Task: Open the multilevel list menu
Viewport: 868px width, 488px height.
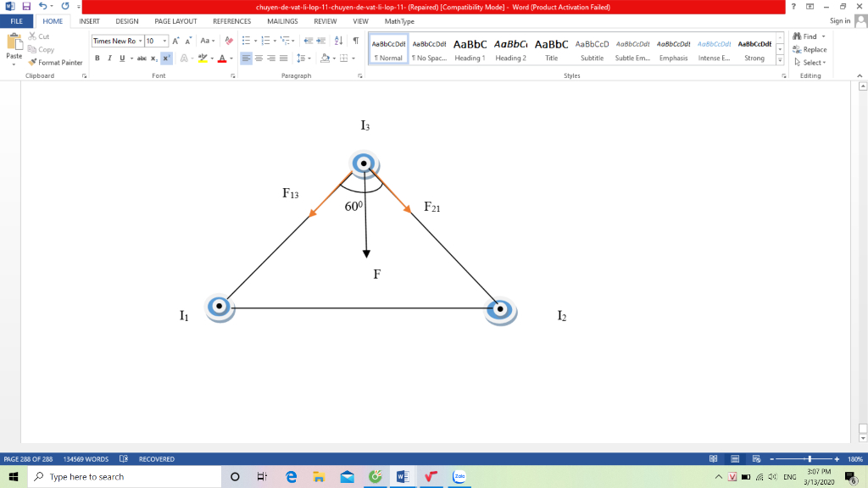Action: (x=287, y=41)
